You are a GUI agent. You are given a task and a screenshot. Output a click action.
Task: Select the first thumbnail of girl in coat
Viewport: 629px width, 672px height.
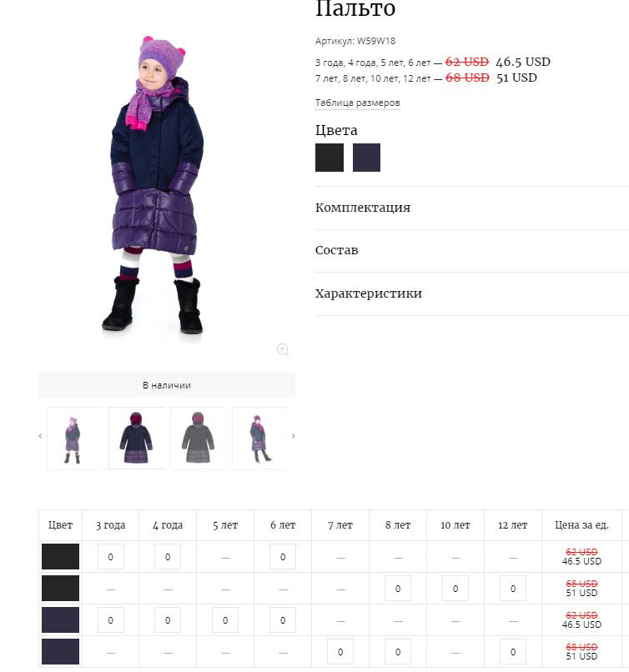[x=74, y=438]
